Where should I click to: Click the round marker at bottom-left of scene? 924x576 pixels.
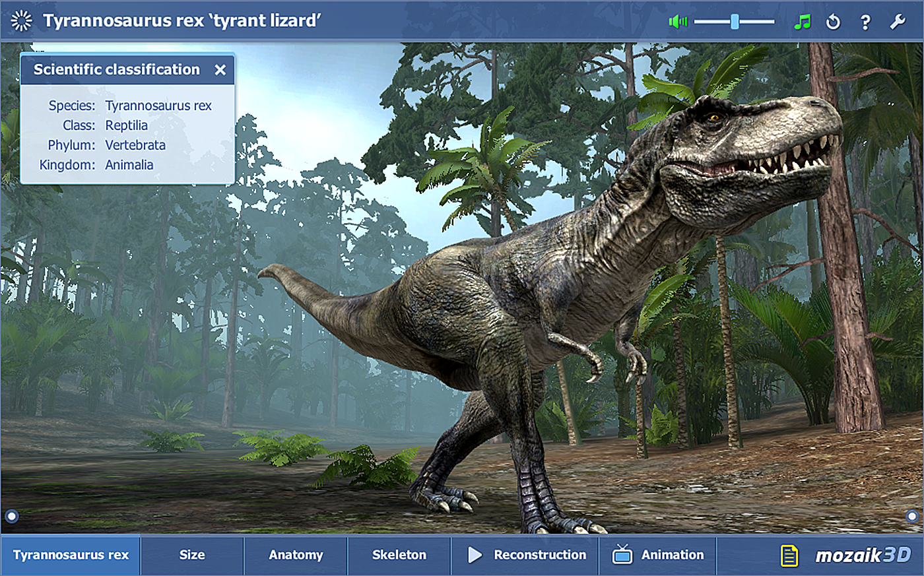(11, 516)
